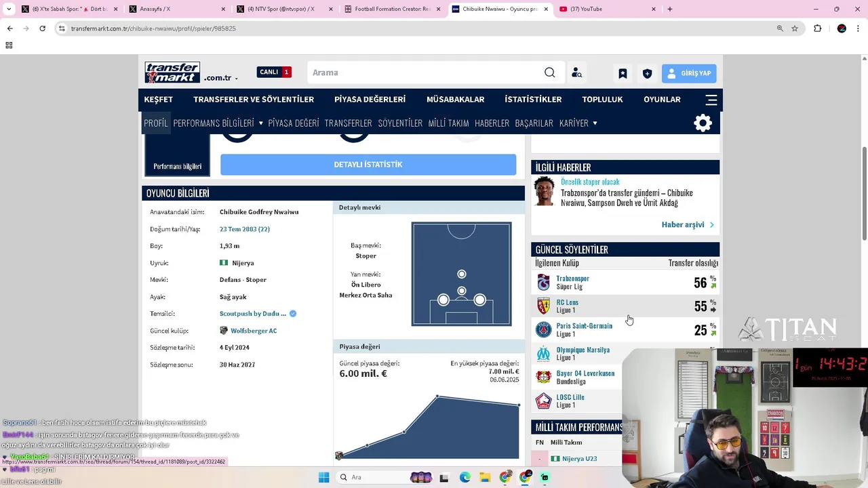Open the LOSC Lille rumour link
Image resolution: width=868 pixels, height=488 pixels.
click(x=570, y=398)
